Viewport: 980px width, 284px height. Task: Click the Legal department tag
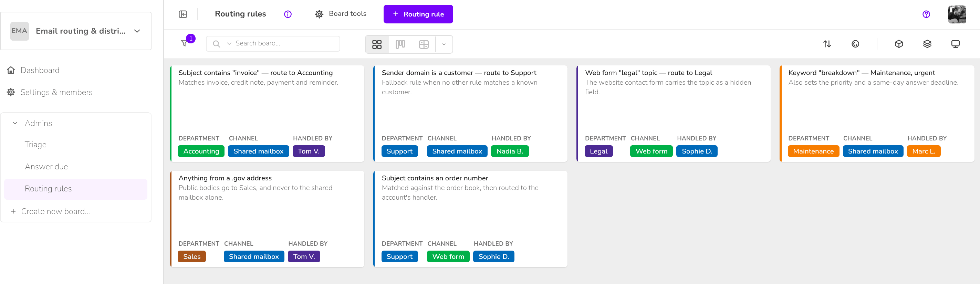point(598,151)
